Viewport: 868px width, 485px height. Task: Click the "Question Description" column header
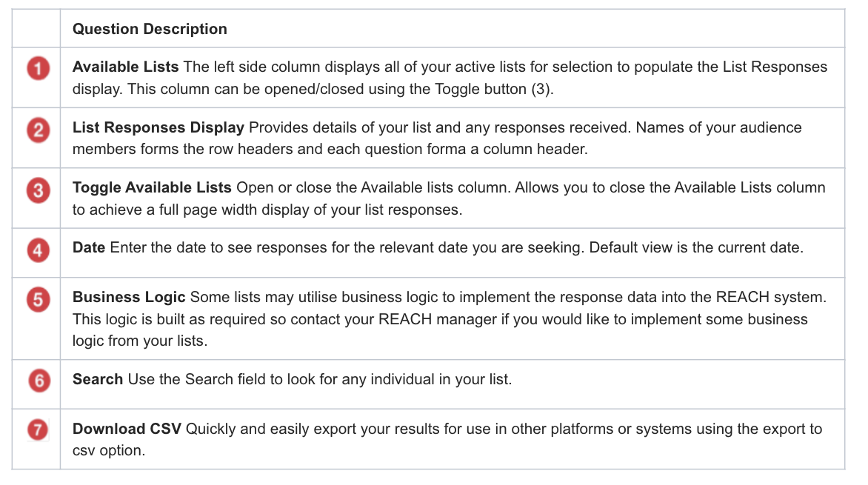[150, 30]
